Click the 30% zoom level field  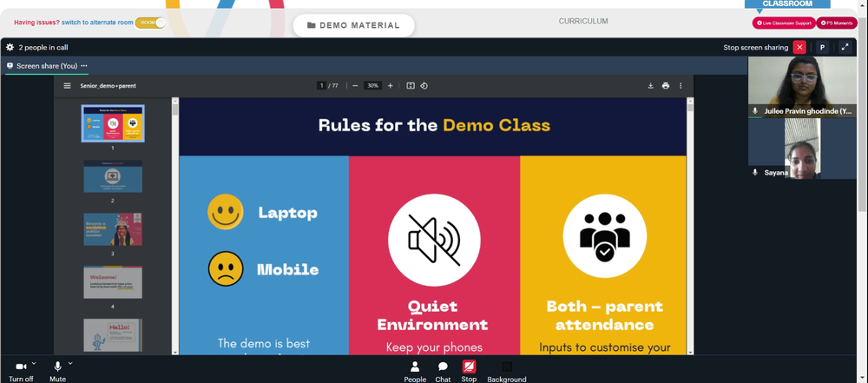coord(372,85)
